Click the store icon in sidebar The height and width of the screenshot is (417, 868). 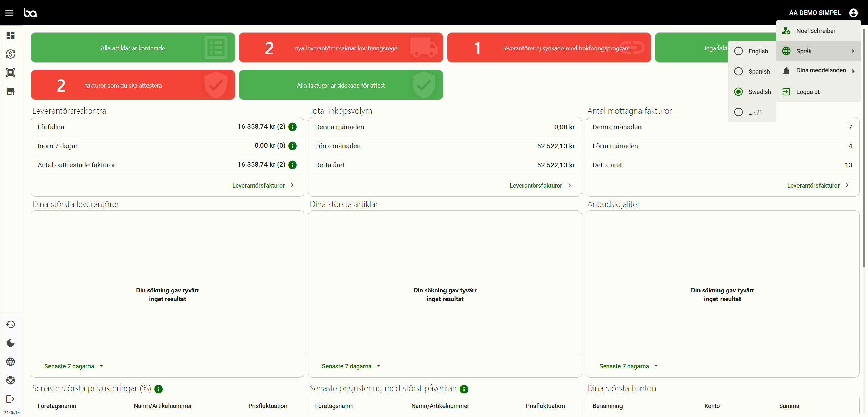coord(11,91)
